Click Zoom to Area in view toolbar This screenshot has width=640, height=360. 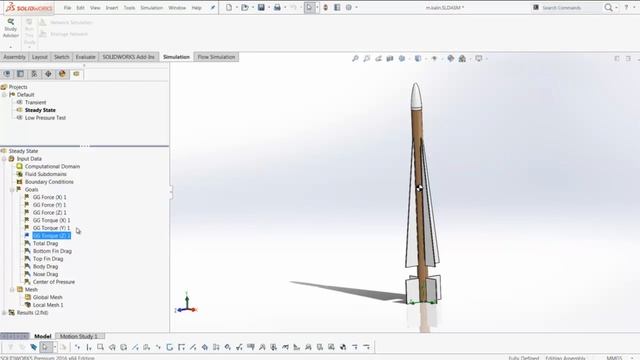coord(367,59)
